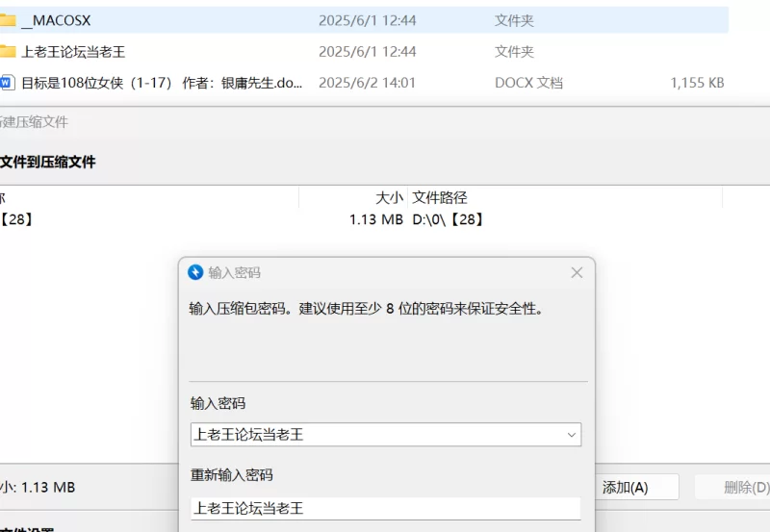Click the DOCX 文档 type cell
The width and height of the screenshot is (770, 532).
tap(528, 83)
